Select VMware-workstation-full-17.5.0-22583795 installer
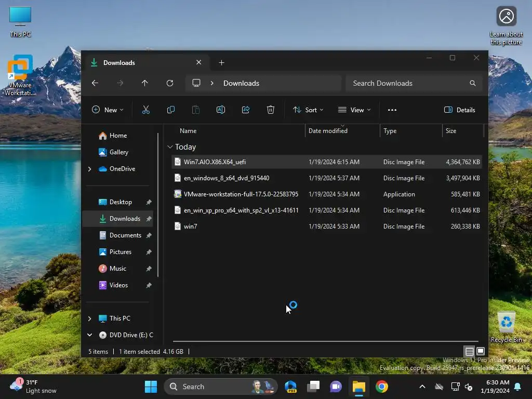Viewport: 532px width, 399px height. pyautogui.click(x=327, y=194)
